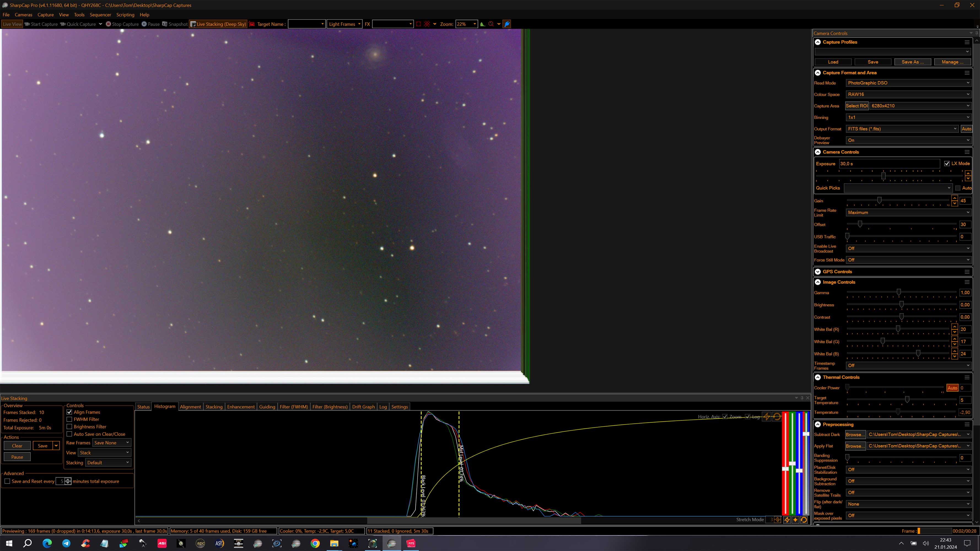Enable the FWHM Filter checkbox
Viewport: 980px width, 551px height.
(x=69, y=419)
